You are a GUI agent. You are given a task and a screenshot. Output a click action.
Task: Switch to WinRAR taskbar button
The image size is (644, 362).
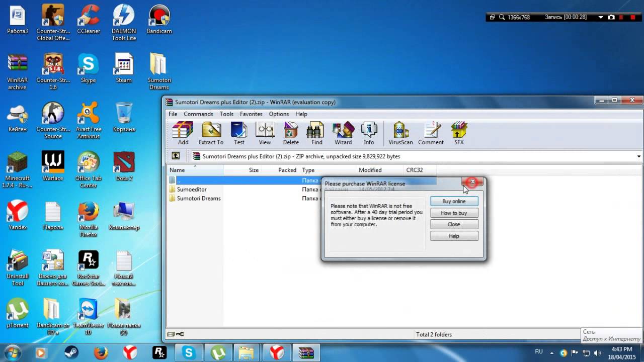tap(305, 353)
